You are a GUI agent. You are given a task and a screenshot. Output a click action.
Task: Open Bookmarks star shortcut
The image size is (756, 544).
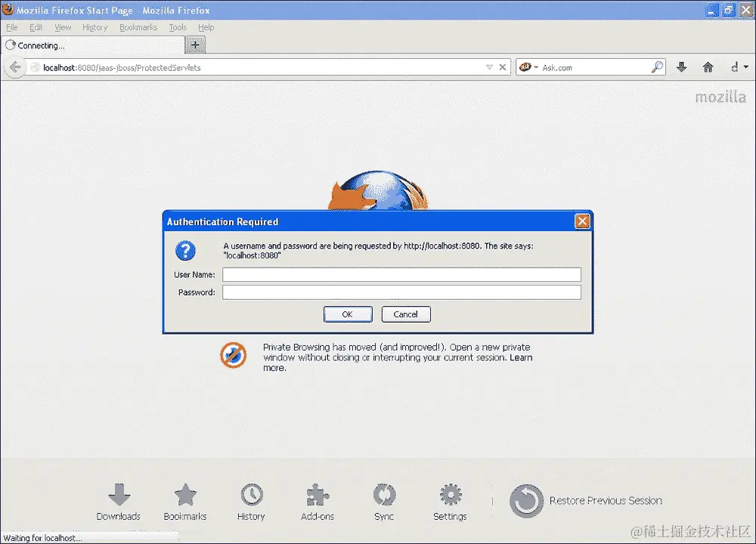tap(185, 502)
